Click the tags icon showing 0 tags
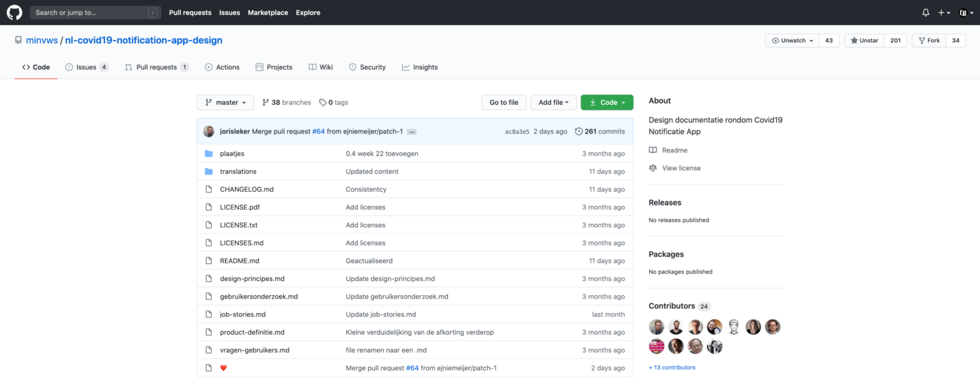980x381 pixels. tap(323, 103)
